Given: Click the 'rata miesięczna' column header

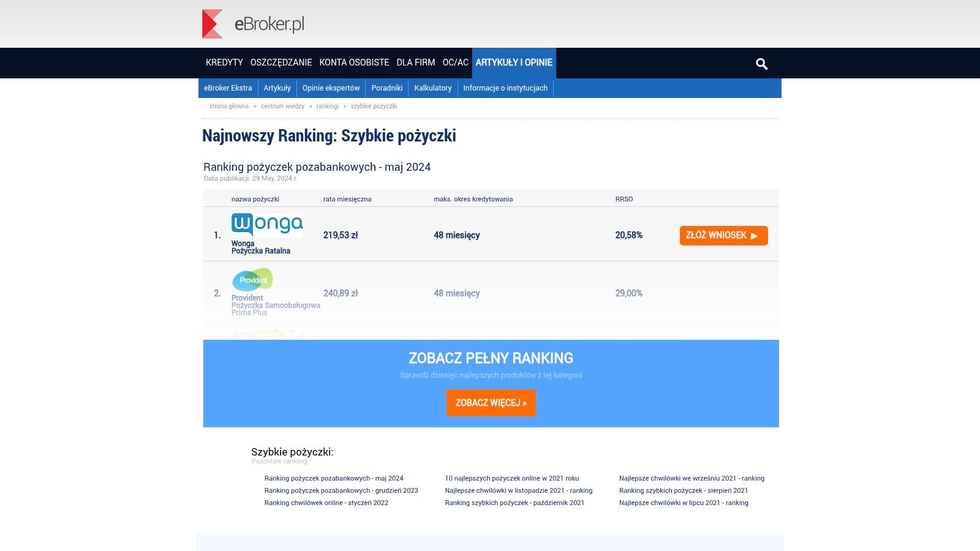Looking at the screenshot, I should click(347, 199).
